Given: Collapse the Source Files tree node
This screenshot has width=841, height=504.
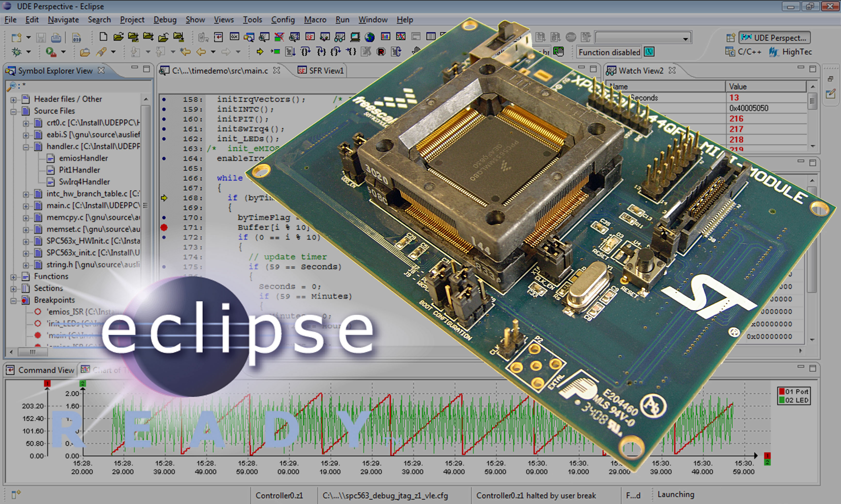Looking at the screenshot, I should (x=13, y=111).
